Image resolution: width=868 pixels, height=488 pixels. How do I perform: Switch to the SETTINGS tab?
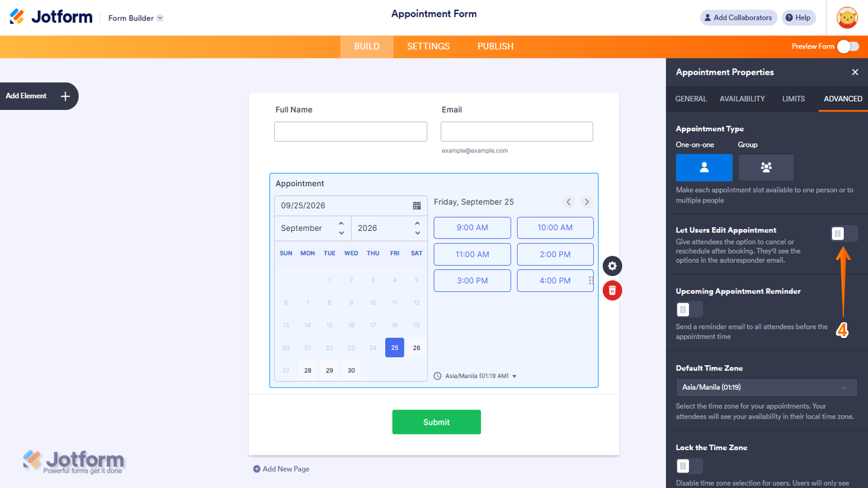tap(428, 46)
